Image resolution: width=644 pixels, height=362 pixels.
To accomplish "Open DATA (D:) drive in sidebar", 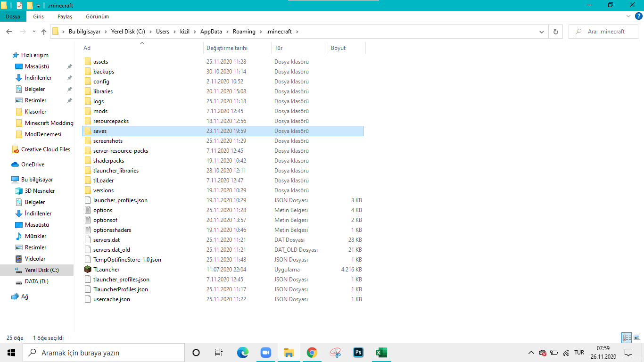I will (36, 281).
